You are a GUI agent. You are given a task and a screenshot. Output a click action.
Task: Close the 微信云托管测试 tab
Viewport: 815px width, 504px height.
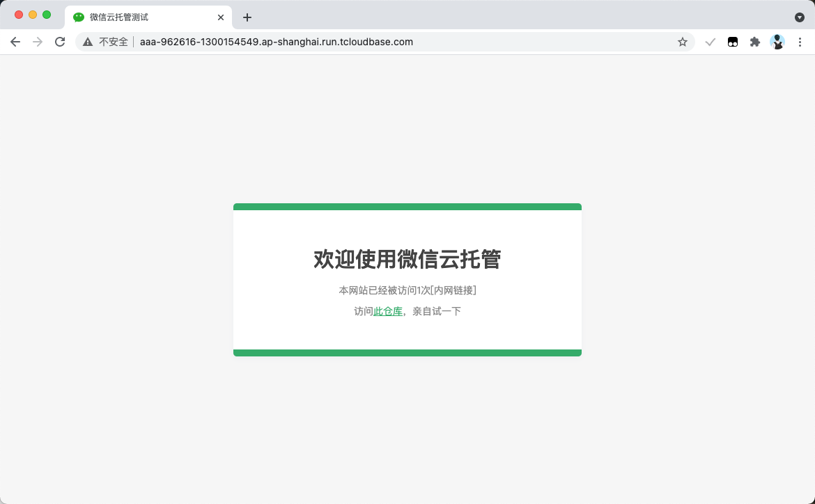click(220, 17)
